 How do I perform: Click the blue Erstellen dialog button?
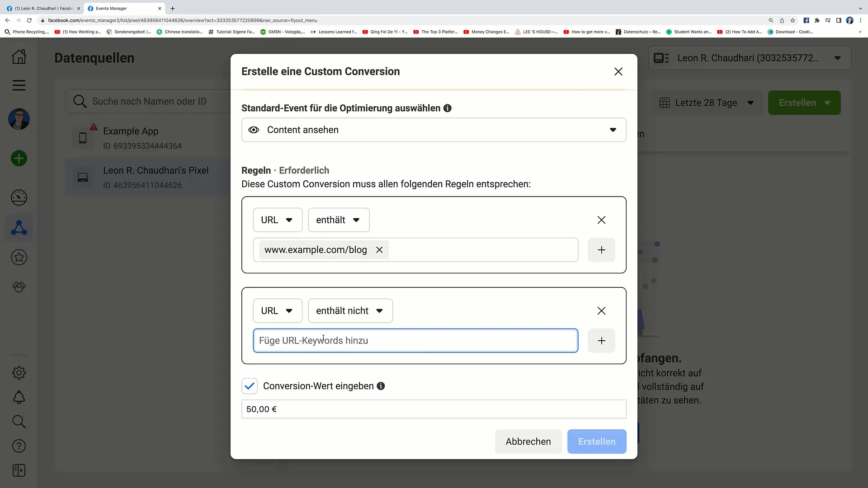[x=597, y=441]
